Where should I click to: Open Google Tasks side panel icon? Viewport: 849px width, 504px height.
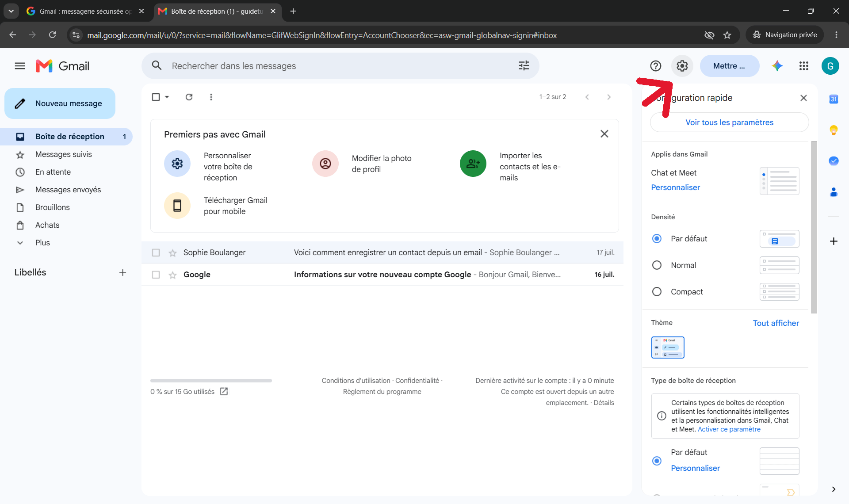pos(834,161)
